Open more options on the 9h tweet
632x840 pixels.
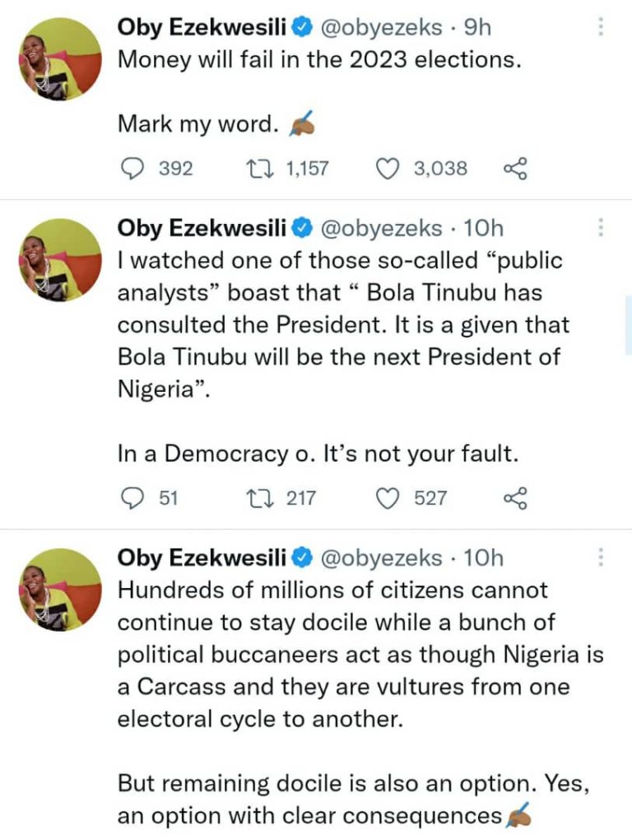600,28
